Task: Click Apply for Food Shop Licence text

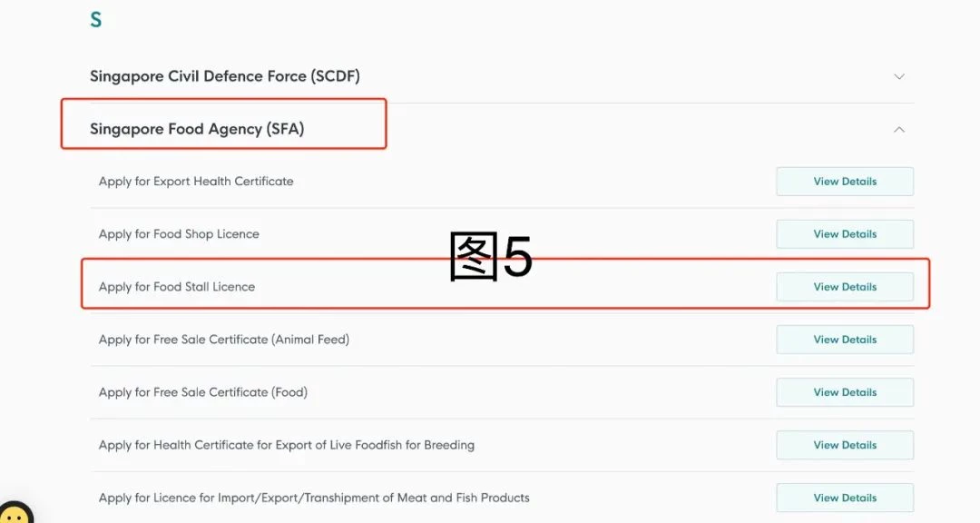Action: (179, 234)
